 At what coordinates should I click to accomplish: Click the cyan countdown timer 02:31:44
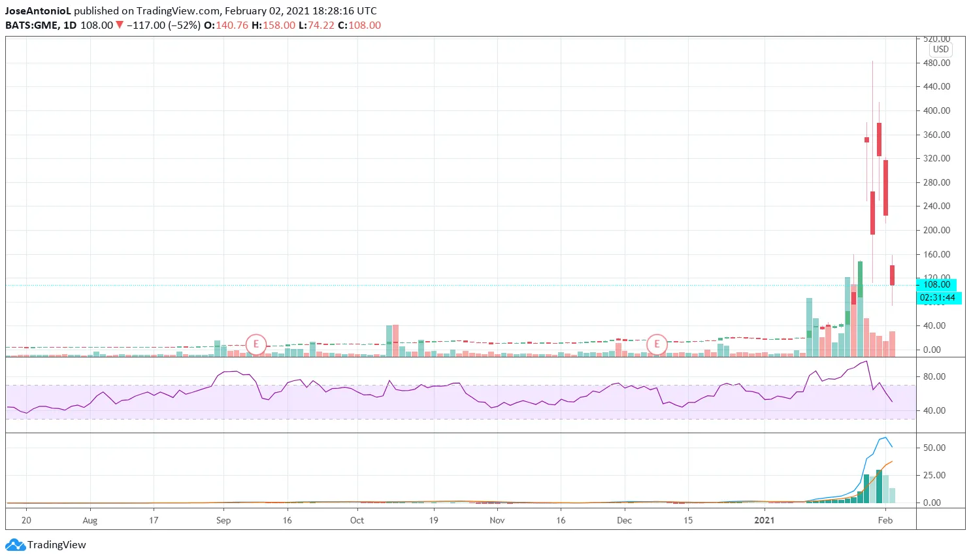coord(937,298)
